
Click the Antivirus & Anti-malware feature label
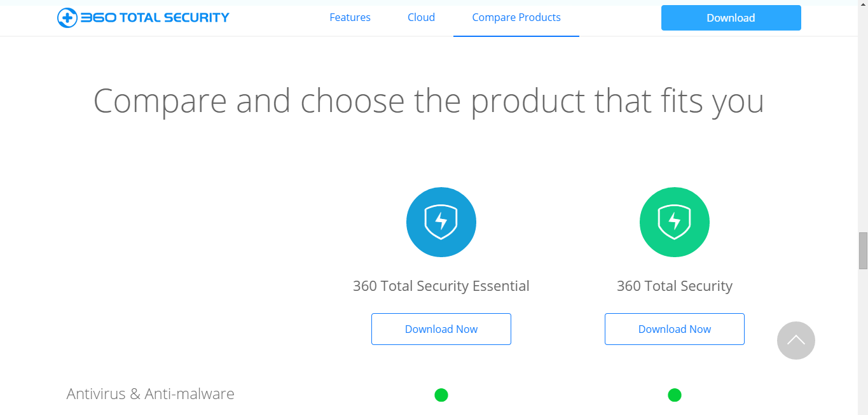pos(150,394)
